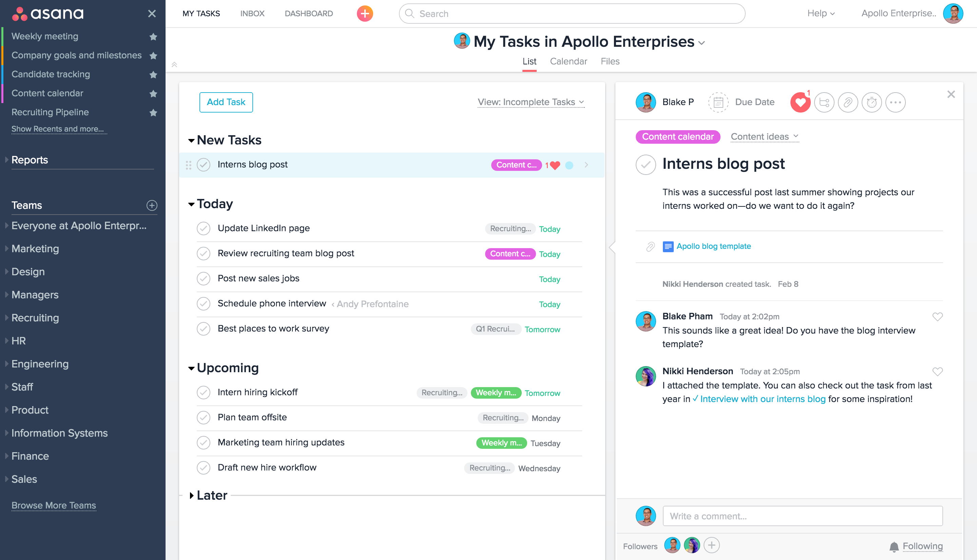Click the Following bell icon
This screenshot has width=977, height=560.
tap(894, 546)
